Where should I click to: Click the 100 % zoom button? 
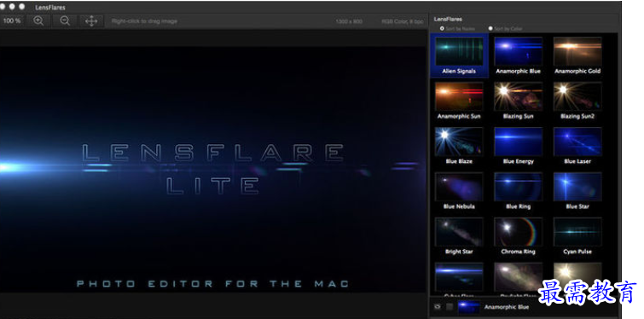(x=12, y=20)
